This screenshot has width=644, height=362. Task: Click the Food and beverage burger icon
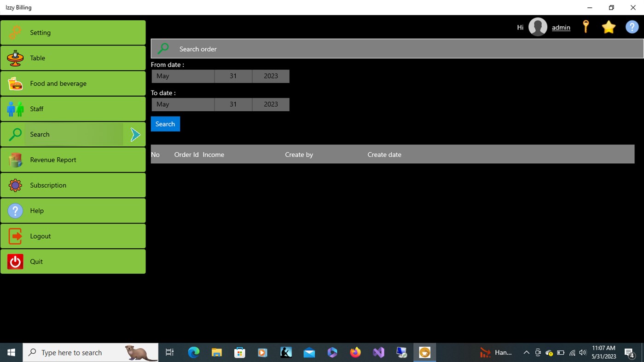(x=15, y=83)
